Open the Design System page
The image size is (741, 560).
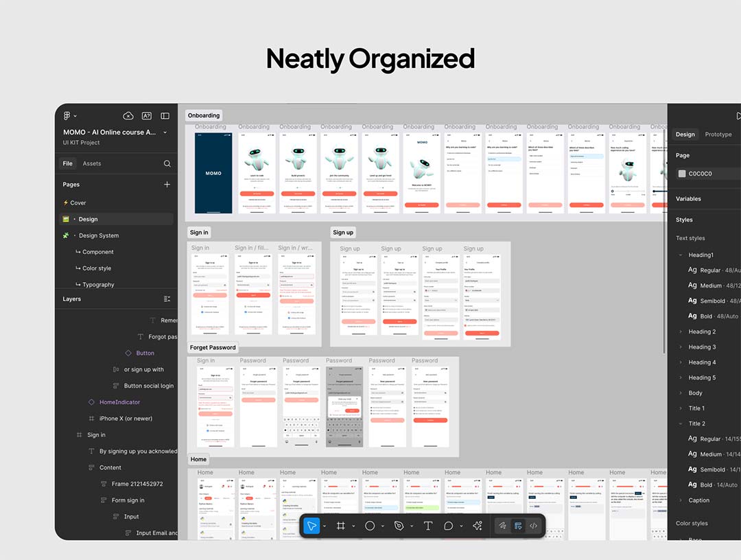[98, 235]
